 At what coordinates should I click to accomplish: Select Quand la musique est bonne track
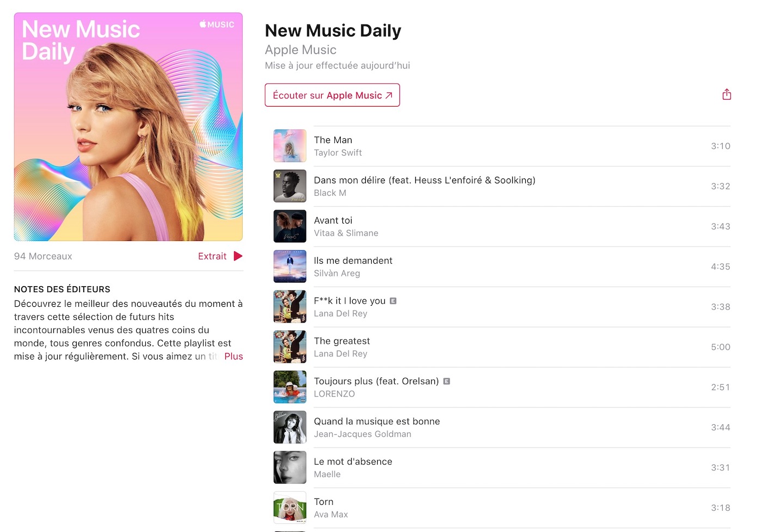click(x=501, y=428)
